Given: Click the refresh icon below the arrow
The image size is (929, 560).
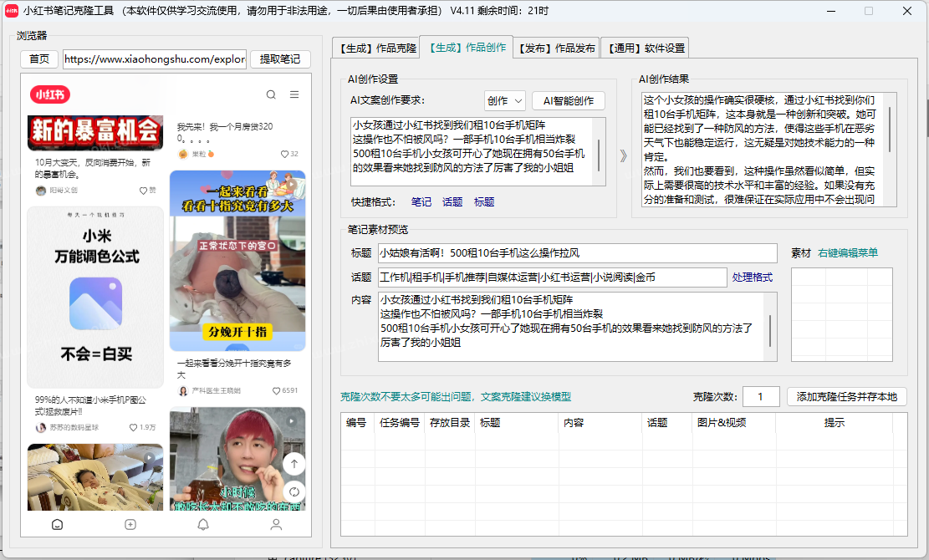Looking at the screenshot, I should (294, 492).
